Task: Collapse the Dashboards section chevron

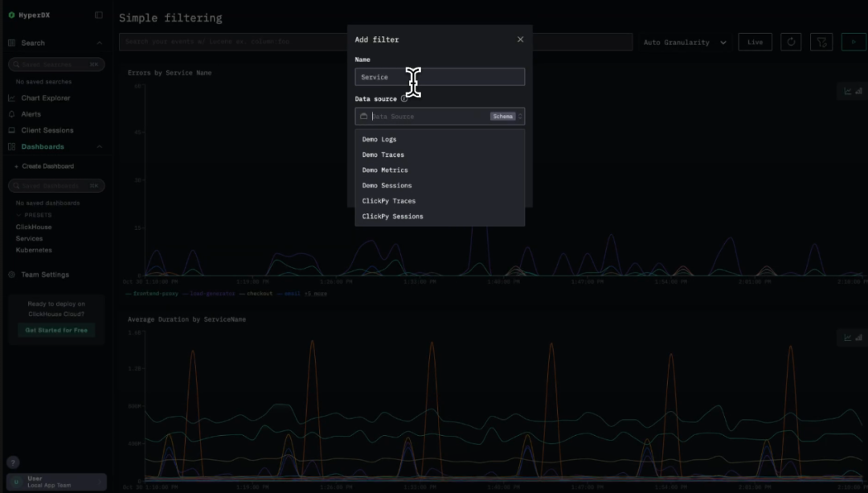Action: [x=100, y=147]
